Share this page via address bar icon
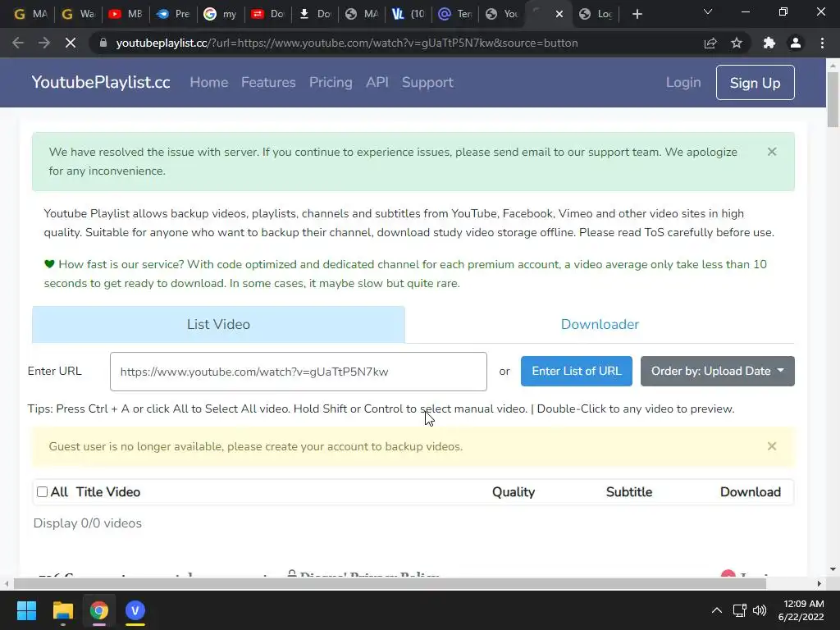Image resolution: width=840 pixels, height=630 pixels. (710, 43)
